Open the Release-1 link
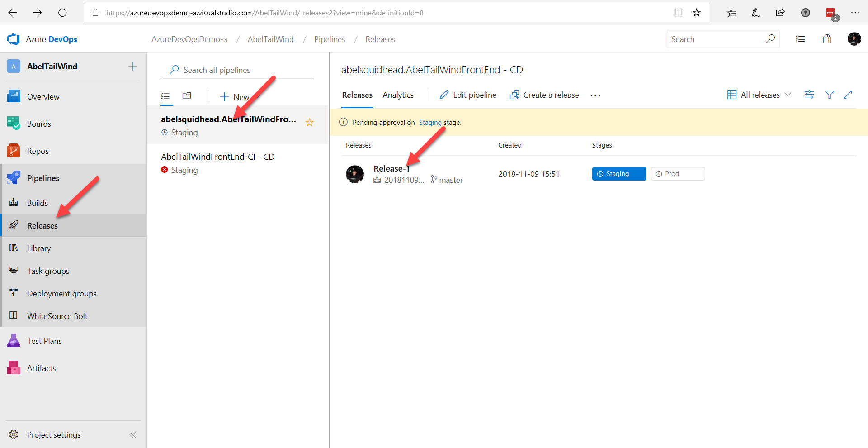Image resolution: width=868 pixels, height=448 pixels. pos(392,168)
